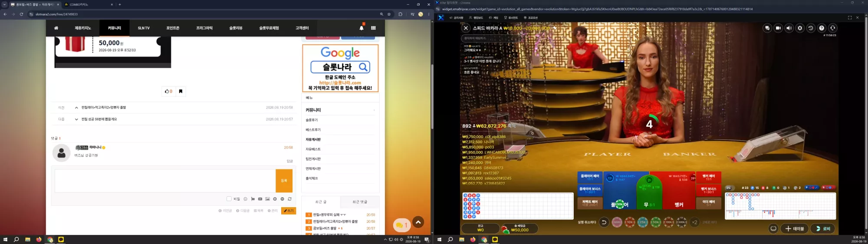Bet on 플레이어 페어 side bet
The image size is (868, 244).
[590, 177]
